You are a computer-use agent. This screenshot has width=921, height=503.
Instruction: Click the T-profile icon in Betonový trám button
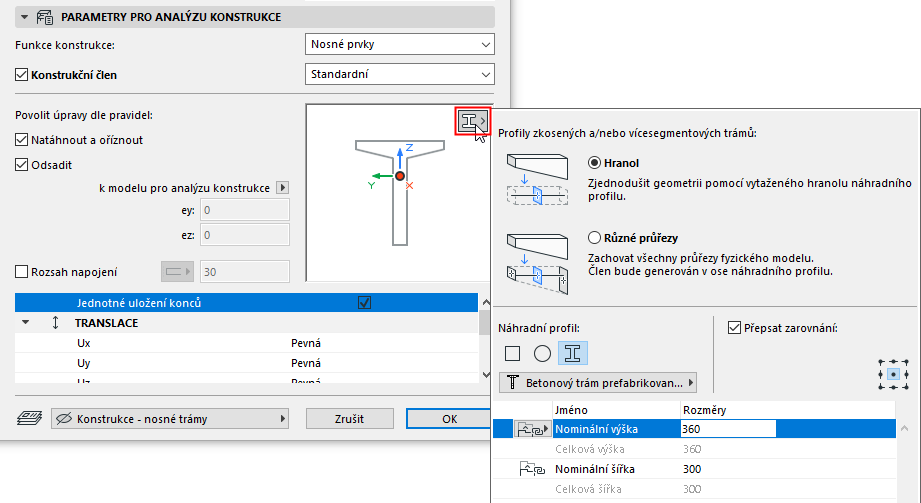click(x=513, y=383)
